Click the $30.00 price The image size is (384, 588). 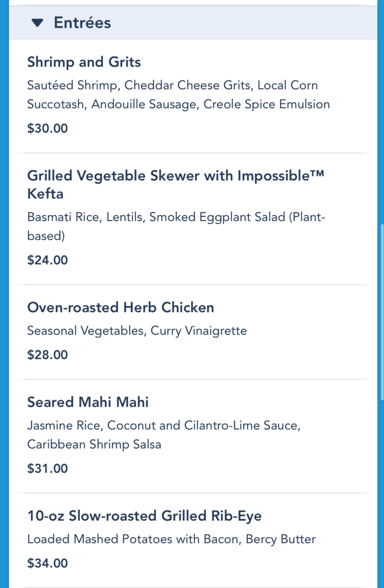[48, 128]
